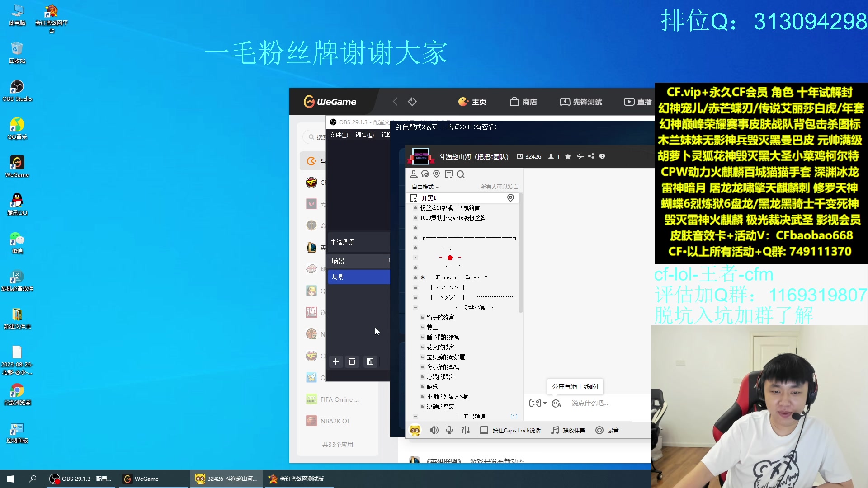This screenshot has height=488, width=868.
Task: Open League of Legends icon in WeGame sidebar
Action: (x=311, y=247)
